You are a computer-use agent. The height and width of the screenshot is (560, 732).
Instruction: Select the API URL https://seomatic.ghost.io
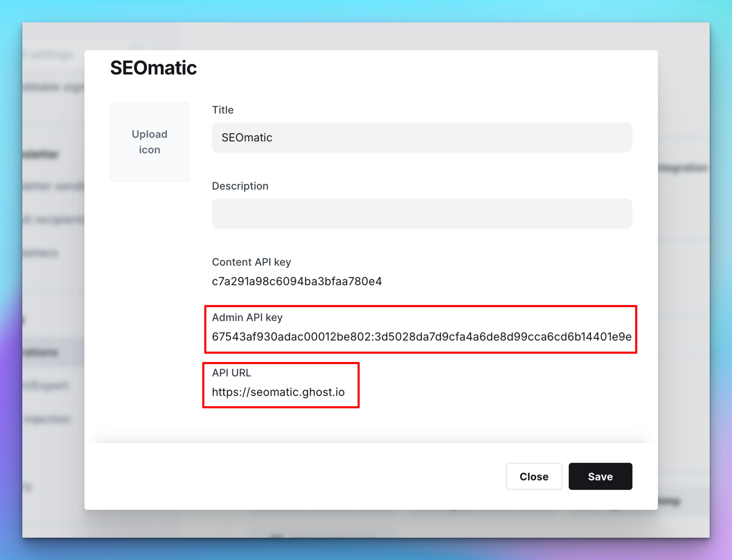(x=278, y=392)
